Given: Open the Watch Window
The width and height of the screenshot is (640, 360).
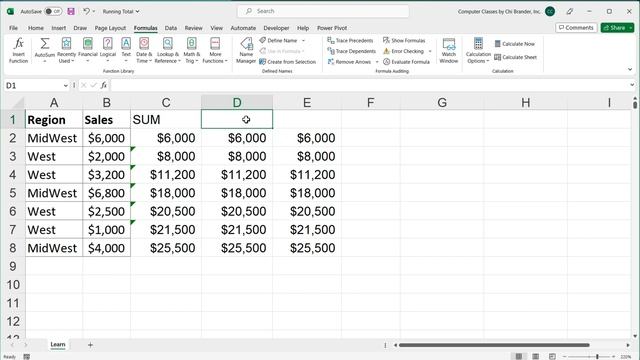Looking at the screenshot, I should pos(449,50).
